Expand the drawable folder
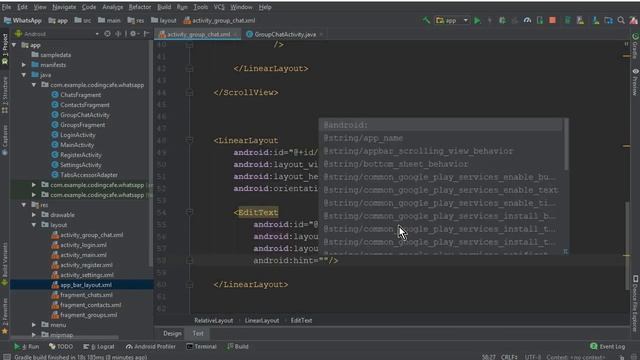 click(x=34, y=215)
